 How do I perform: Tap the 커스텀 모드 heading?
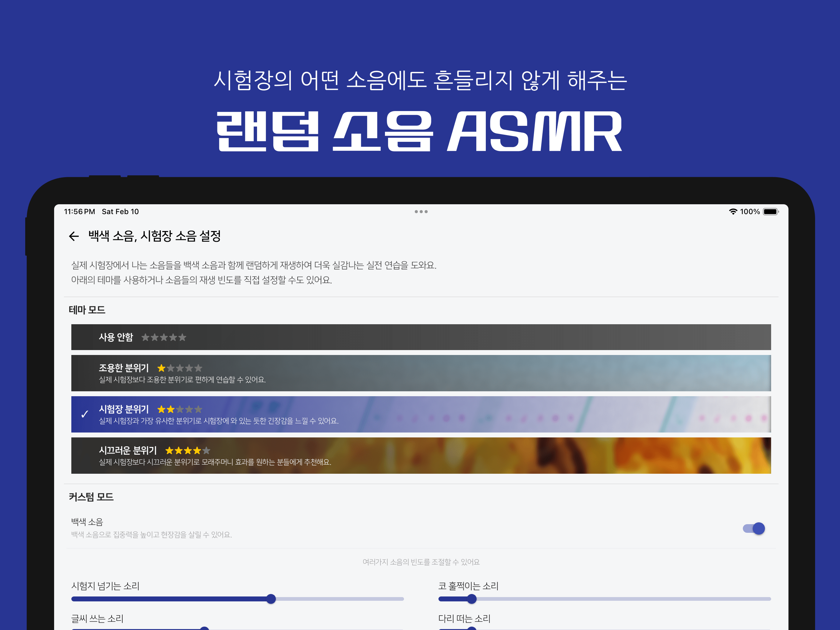click(91, 497)
